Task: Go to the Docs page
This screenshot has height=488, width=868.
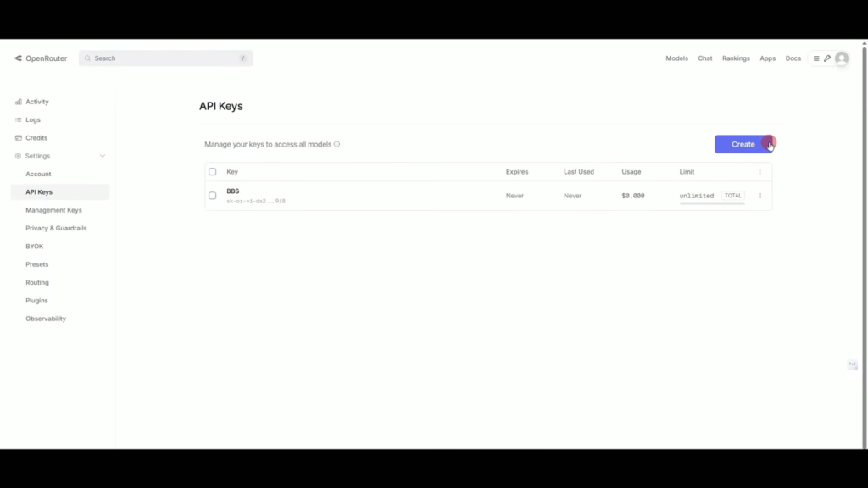Action: click(x=793, y=58)
